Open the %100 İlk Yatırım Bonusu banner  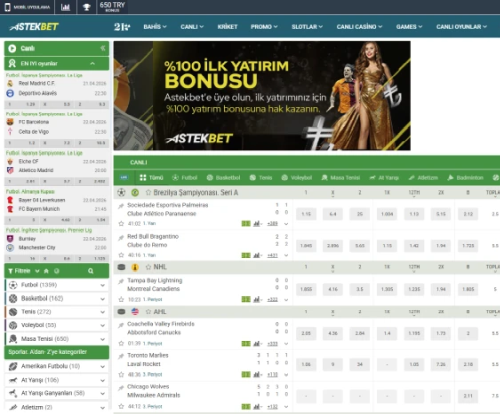[x=262, y=96]
